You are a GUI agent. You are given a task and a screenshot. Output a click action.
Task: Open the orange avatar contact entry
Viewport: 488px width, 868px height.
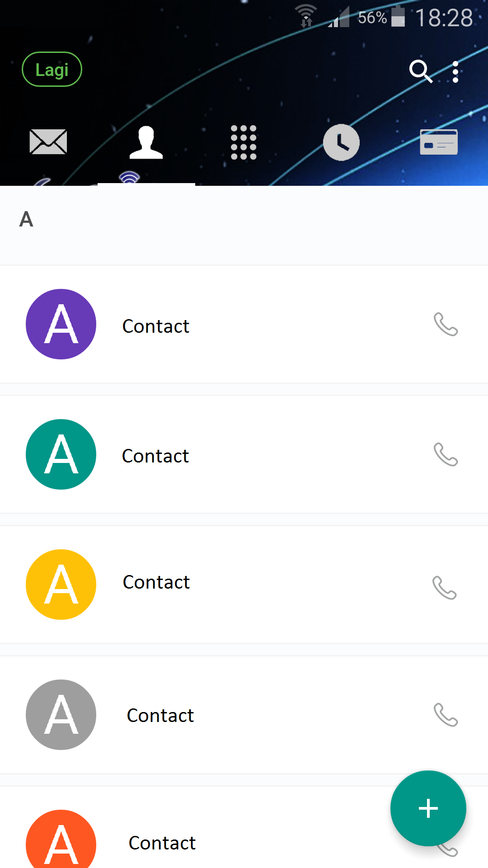tap(162, 843)
